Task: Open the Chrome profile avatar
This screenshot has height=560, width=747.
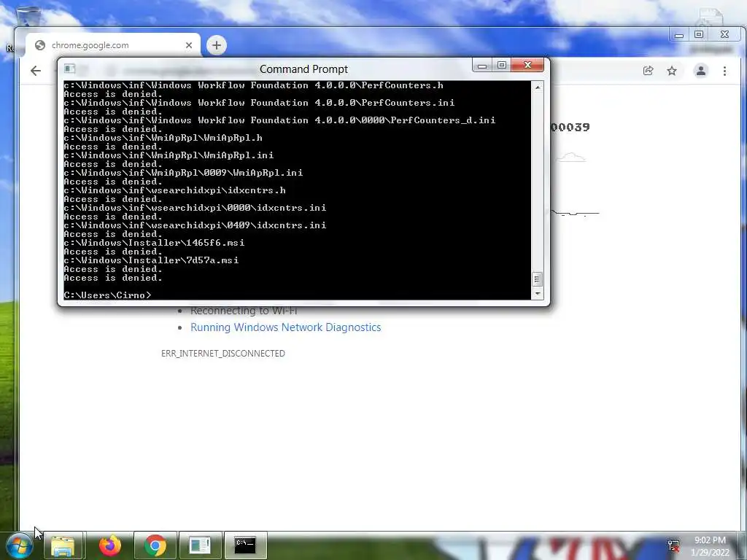Action: 701,71
